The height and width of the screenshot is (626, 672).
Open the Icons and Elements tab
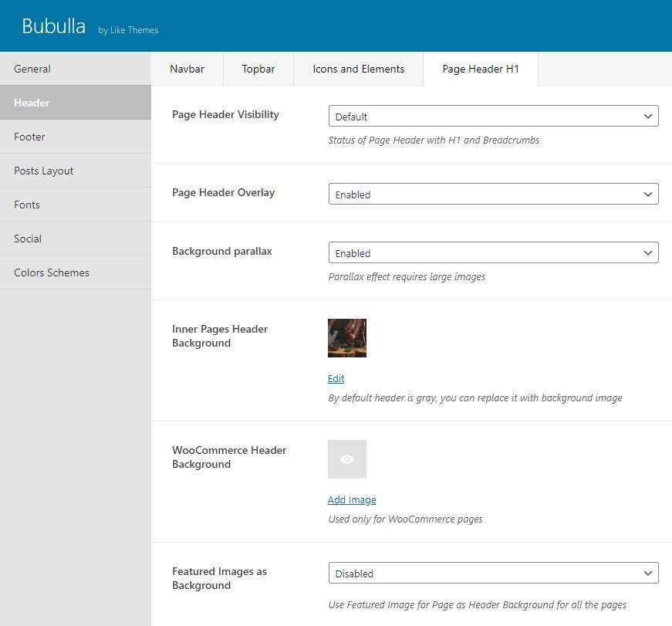358,69
